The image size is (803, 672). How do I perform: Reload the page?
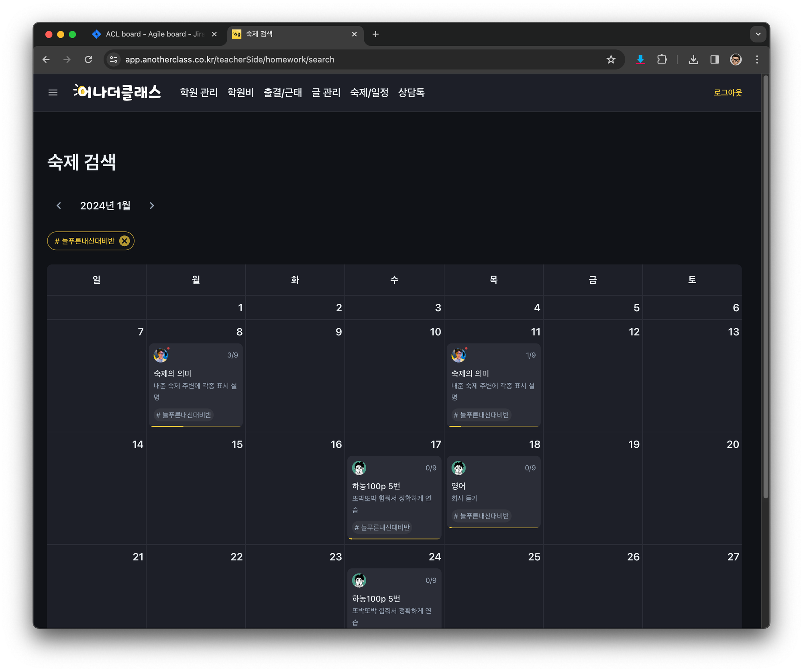click(88, 59)
